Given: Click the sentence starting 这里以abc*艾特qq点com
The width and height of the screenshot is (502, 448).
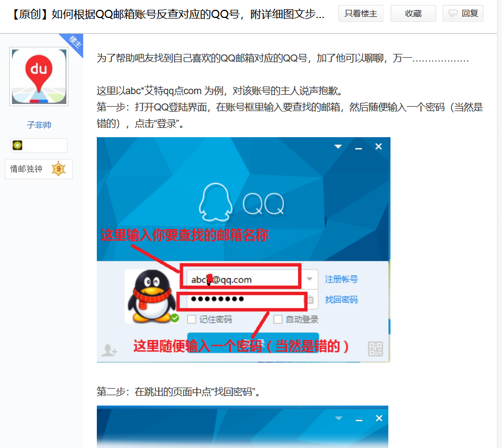Looking at the screenshot, I should pyautogui.click(x=221, y=91).
